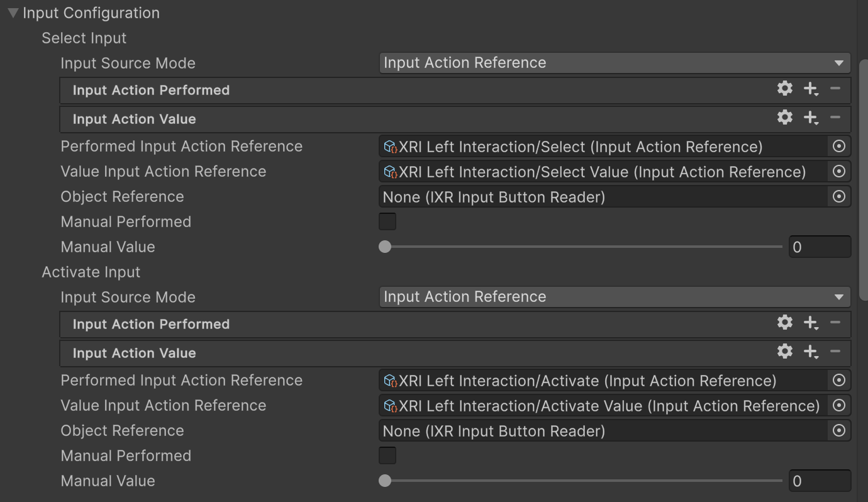Enable Manual Performed under Activate Input

[x=387, y=456]
